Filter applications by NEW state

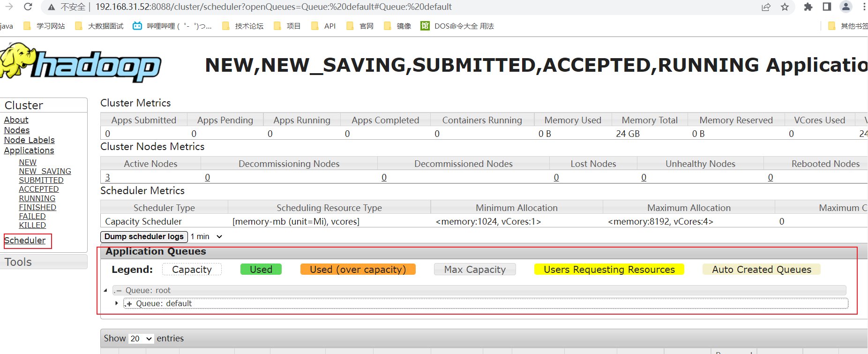tap(28, 162)
